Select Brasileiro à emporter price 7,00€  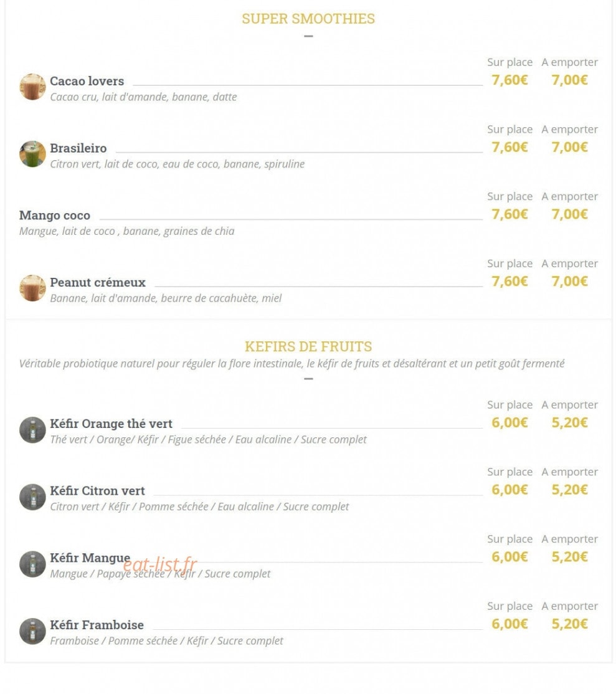click(x=569, y=148)
